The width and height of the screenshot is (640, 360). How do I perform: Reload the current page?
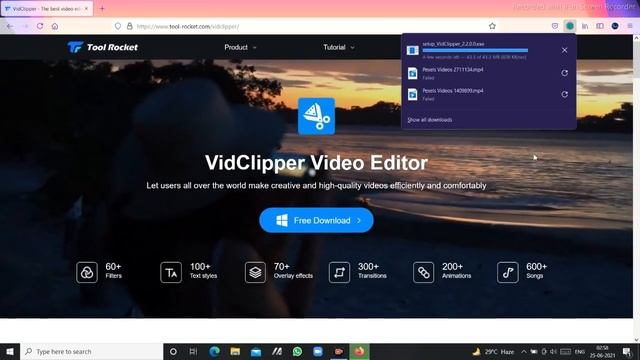click(40, 26)
